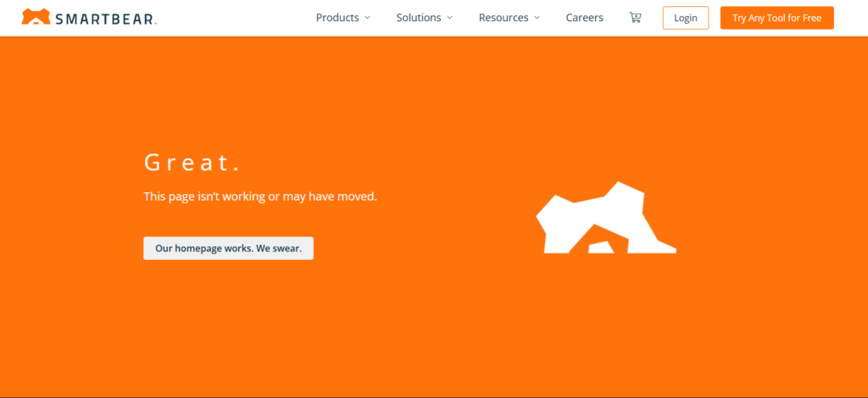Click the registered trademark symbol after SMARTBEAR

[156, 22]
